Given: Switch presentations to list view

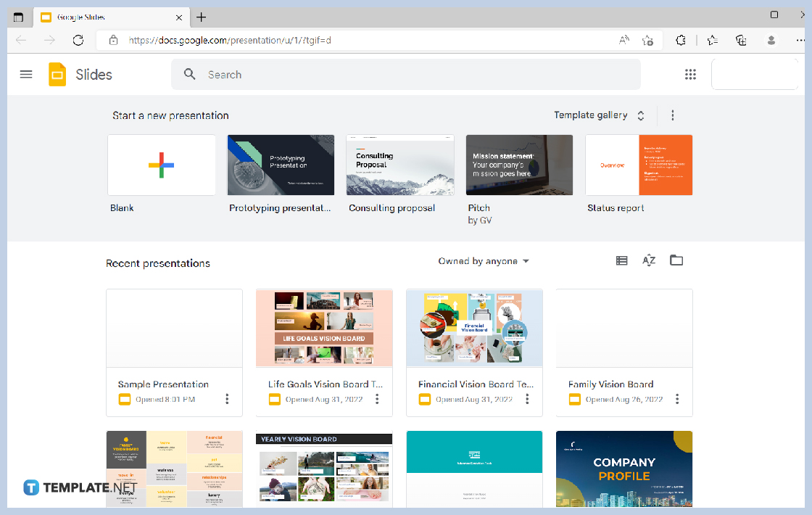Looking at the screenshot, I should (x=621, y=260).
